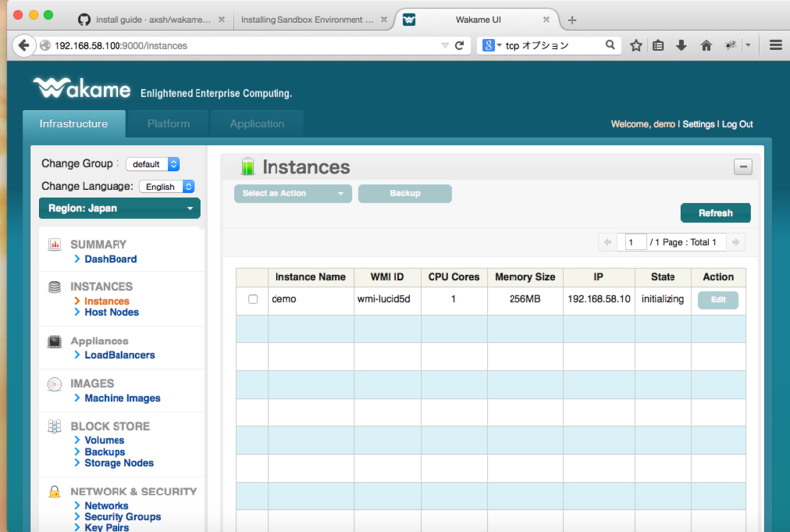
Task: Open the Backups link
Action: (x=105, y=452)
